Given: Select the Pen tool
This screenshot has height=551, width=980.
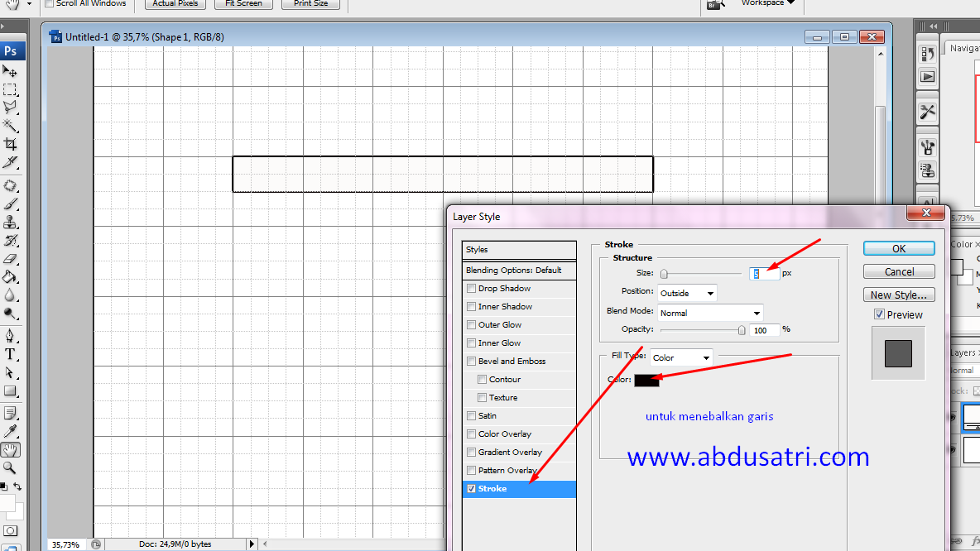Looking at the screenshot, I should click(x=10, y=337).
